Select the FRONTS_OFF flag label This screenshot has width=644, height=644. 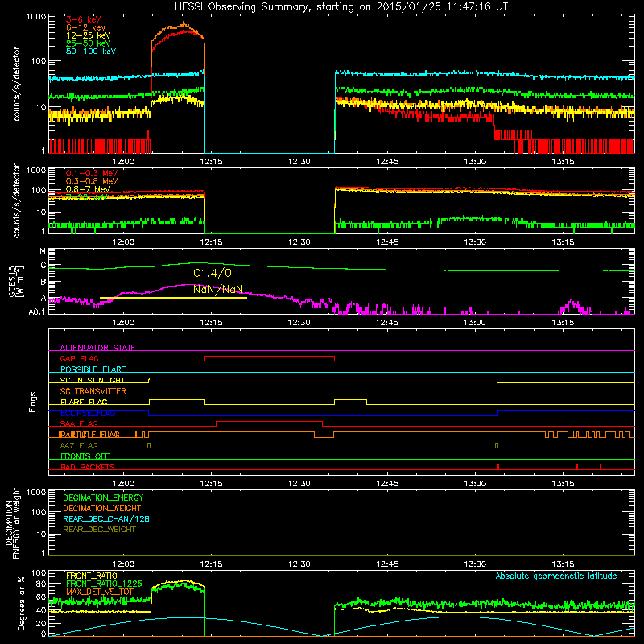[85, 456]
